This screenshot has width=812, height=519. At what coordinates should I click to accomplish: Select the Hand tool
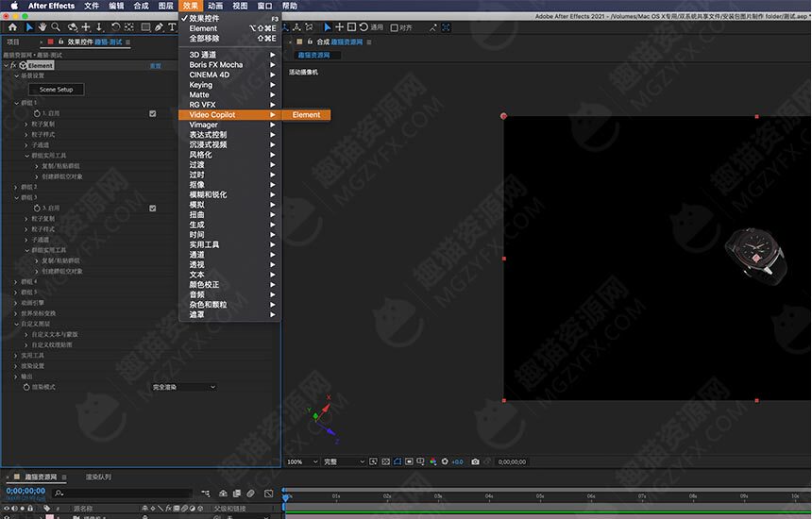[x=42, y=27]
